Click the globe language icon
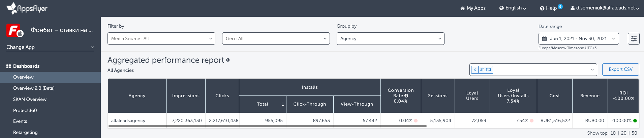This screenshot has height=138, width=644. [501, 8]
